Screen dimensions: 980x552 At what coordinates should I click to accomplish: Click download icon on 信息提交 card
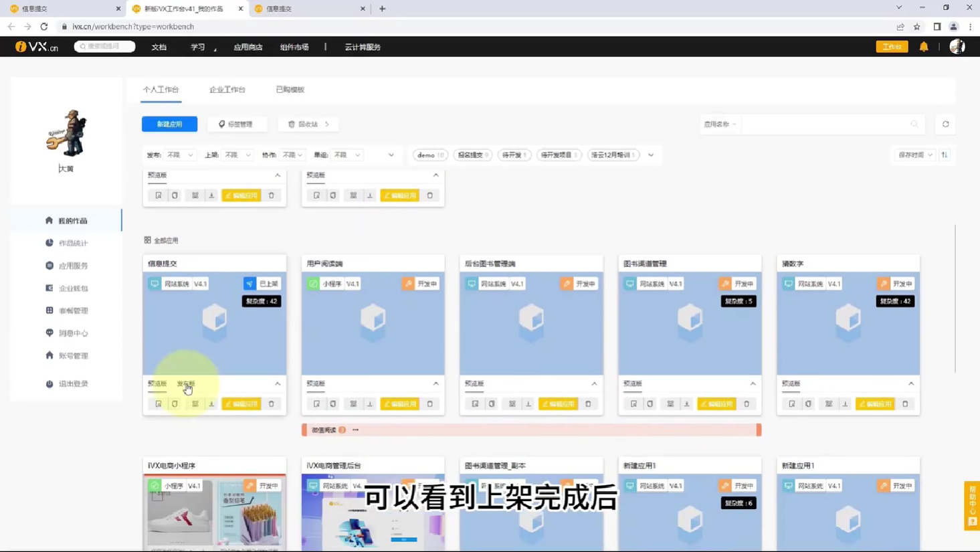[211, 404]
